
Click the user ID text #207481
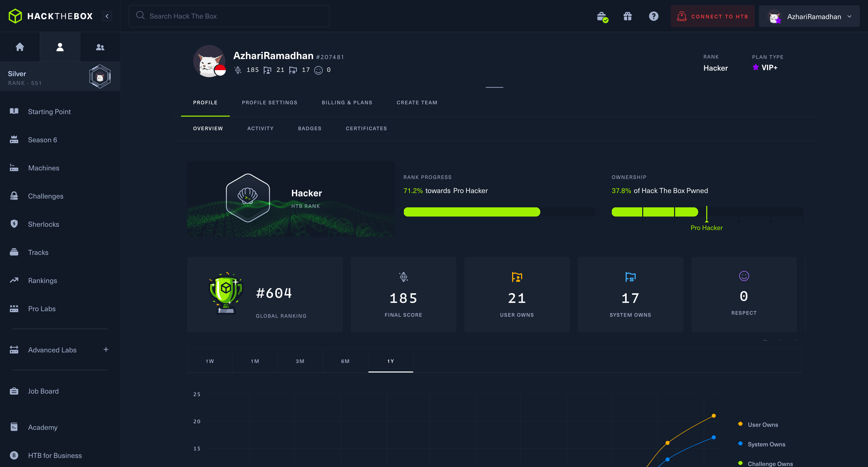coord(330,57)
